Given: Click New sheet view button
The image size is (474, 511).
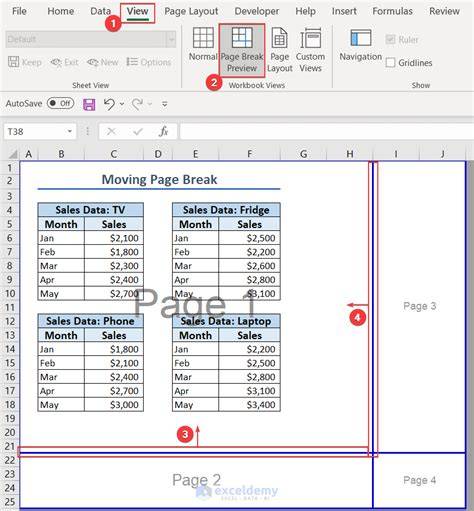Looking at the screenshot, I should coord(103,62).
